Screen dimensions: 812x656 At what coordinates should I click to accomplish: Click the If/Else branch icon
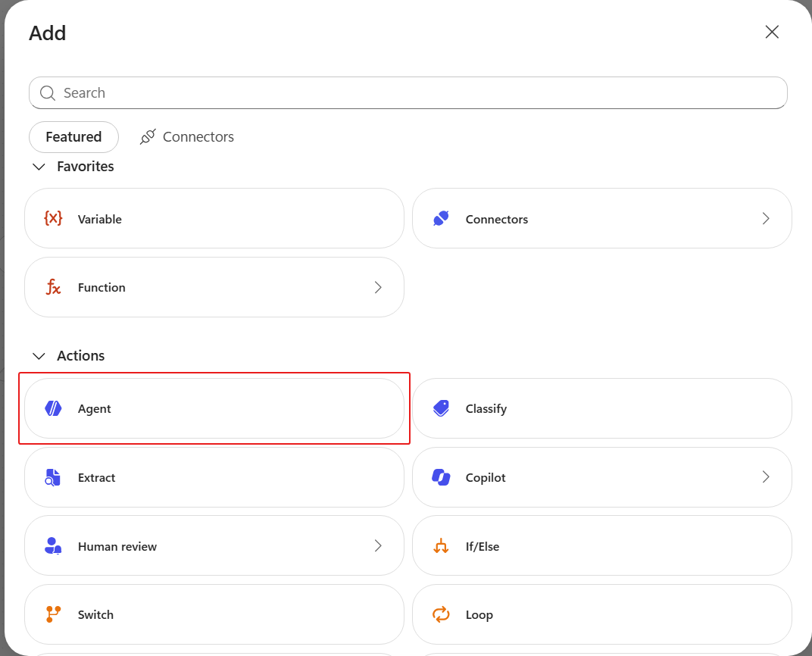pos(441,546)
